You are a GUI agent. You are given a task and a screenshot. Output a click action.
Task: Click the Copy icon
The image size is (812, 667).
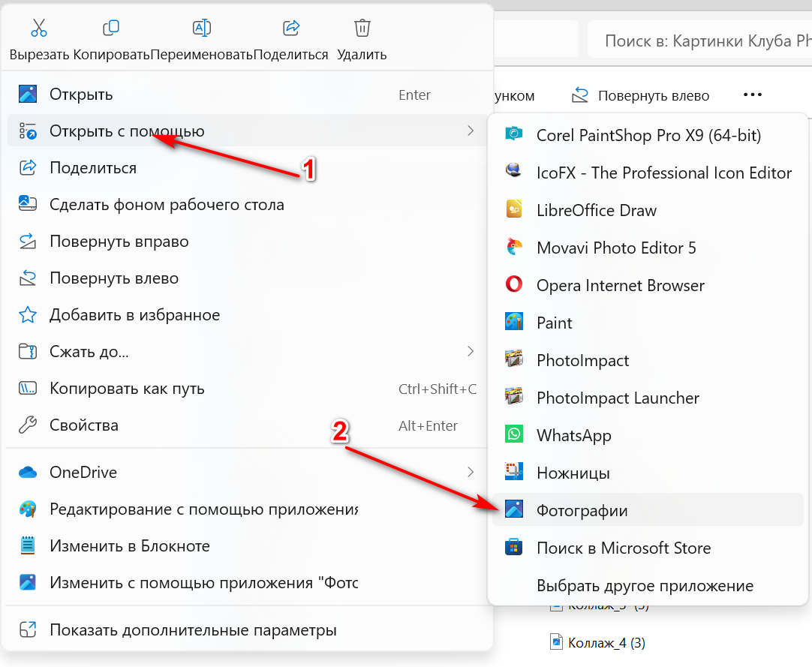(x=111, y=28)
